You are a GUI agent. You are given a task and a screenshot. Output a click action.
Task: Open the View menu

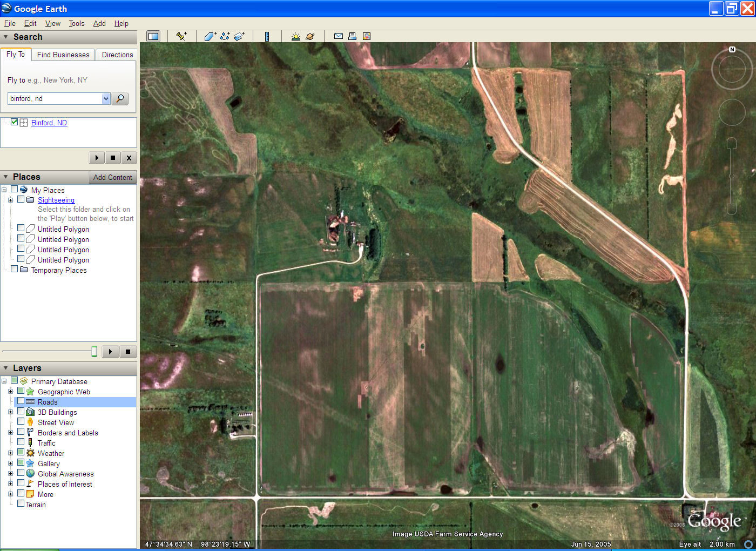tap(53, 23)
